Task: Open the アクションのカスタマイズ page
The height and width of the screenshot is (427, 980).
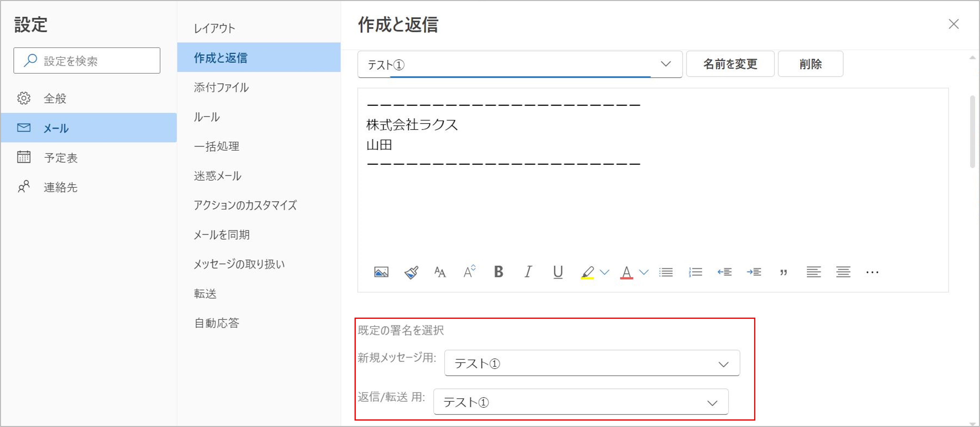Action: pos(259,205)
